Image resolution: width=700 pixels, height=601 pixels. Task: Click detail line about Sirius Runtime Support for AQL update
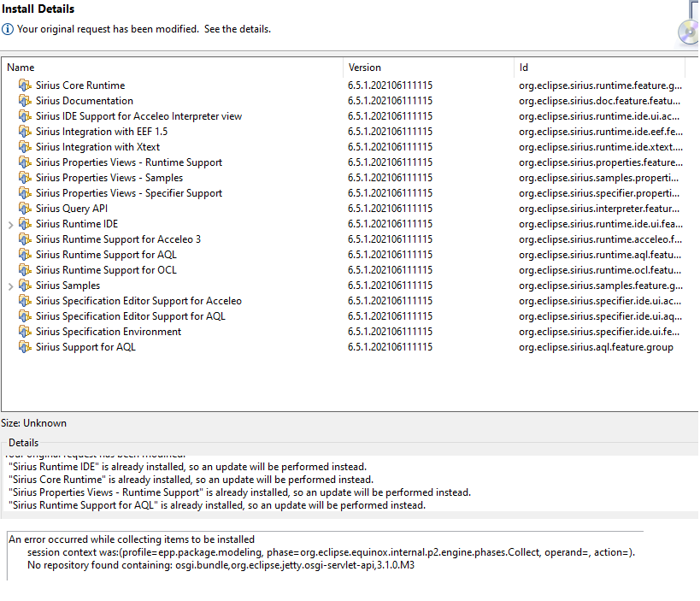(217, 505)
